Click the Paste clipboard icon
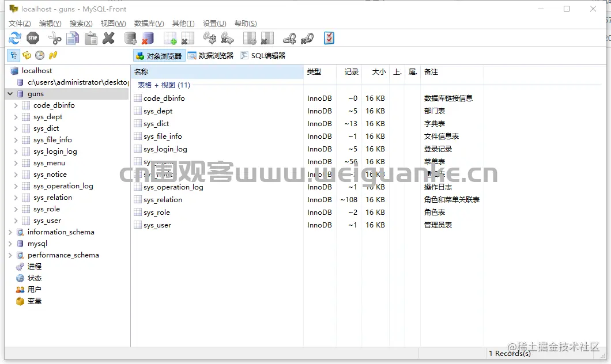 coord(91,38)
